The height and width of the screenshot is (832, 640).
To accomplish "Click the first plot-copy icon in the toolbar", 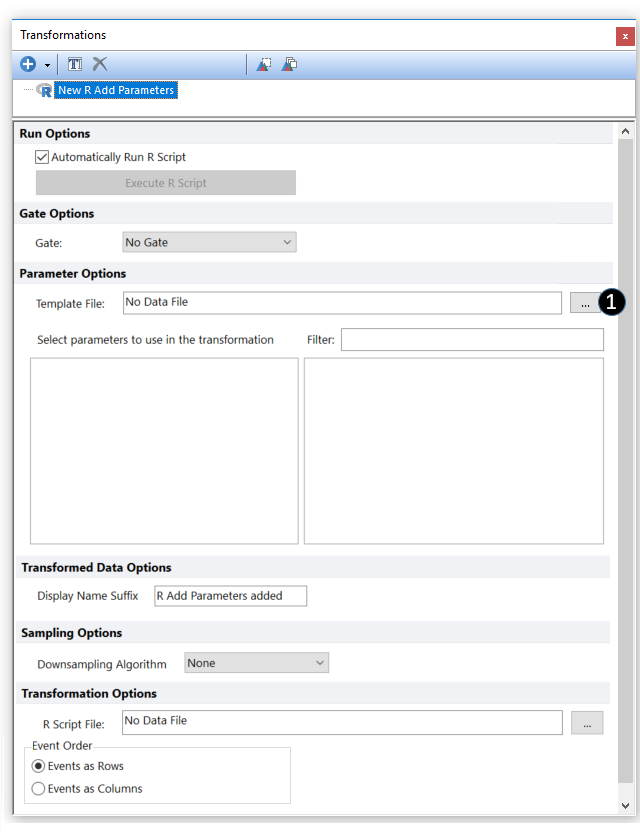I will pyautogui.click(x=264, y=64).
